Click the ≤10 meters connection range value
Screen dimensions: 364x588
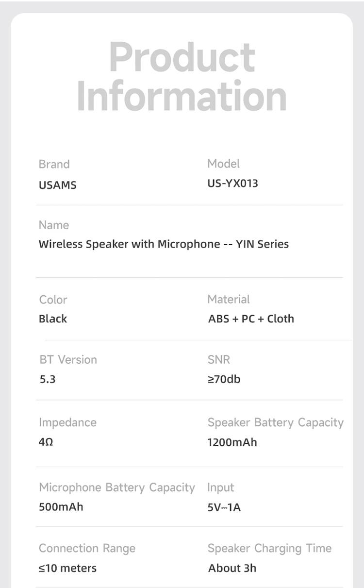click(x=67, y=568)
